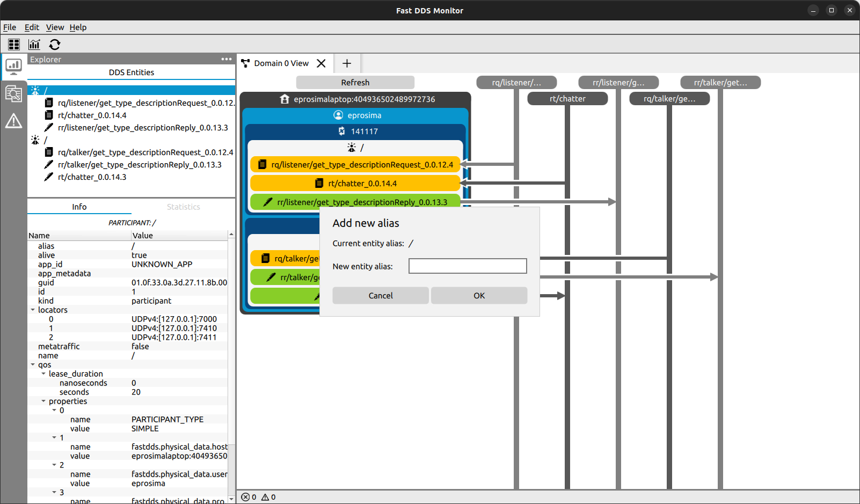
Task: Collapse the locators tree row
Action: [33, 310]
